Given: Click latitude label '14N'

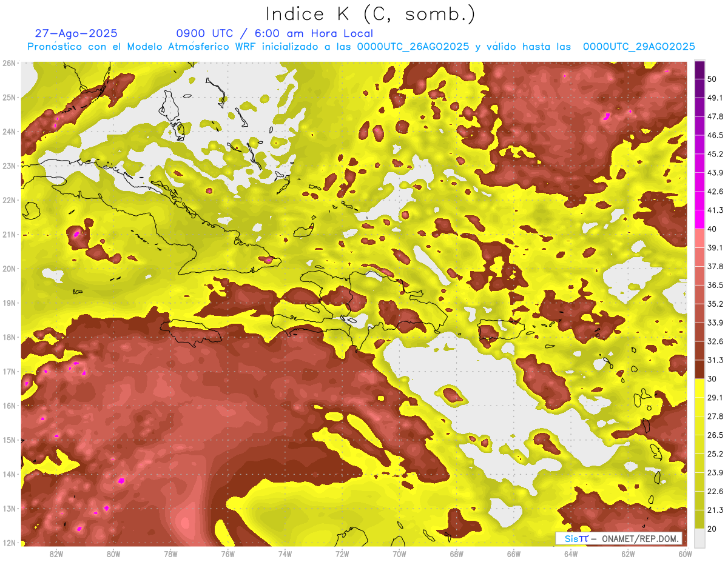Looking at the screenshot, I should click(9, 474).
